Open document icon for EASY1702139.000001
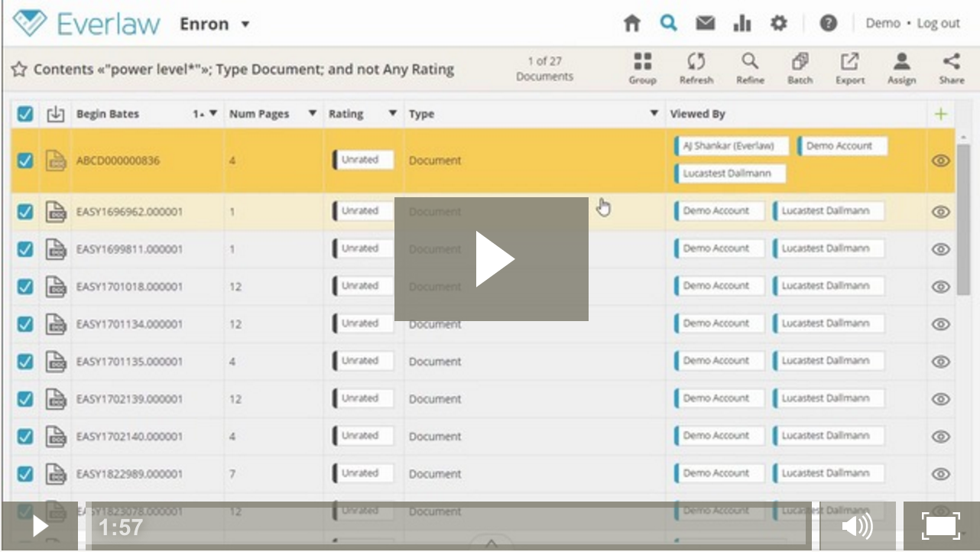 tap(55, 399)
